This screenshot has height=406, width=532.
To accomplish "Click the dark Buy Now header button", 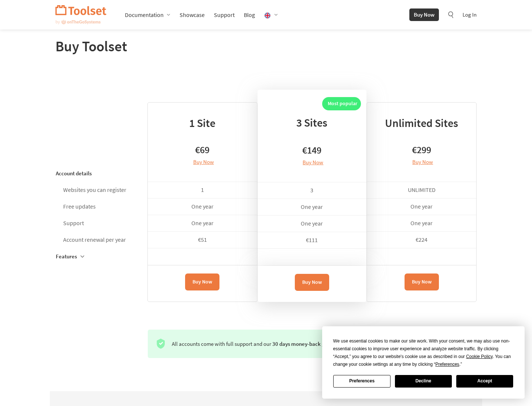I will tap(424, 15).
